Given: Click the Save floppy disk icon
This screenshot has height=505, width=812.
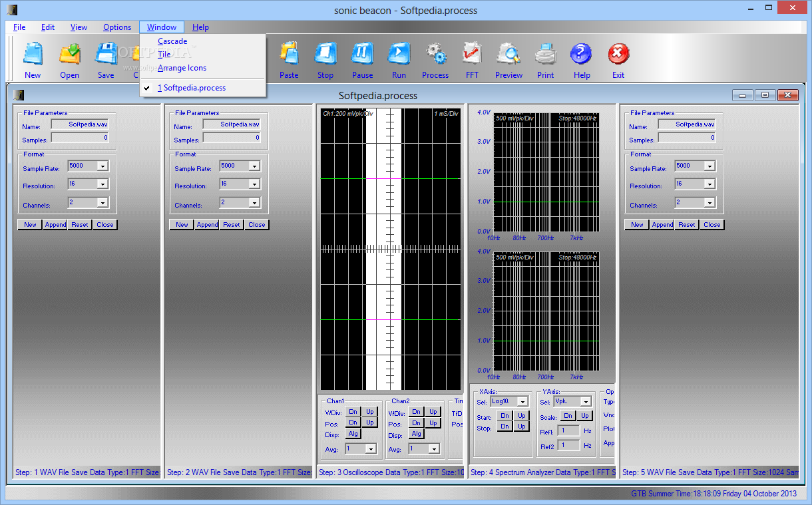Looking at the screenshot, I should pos(106,54).
